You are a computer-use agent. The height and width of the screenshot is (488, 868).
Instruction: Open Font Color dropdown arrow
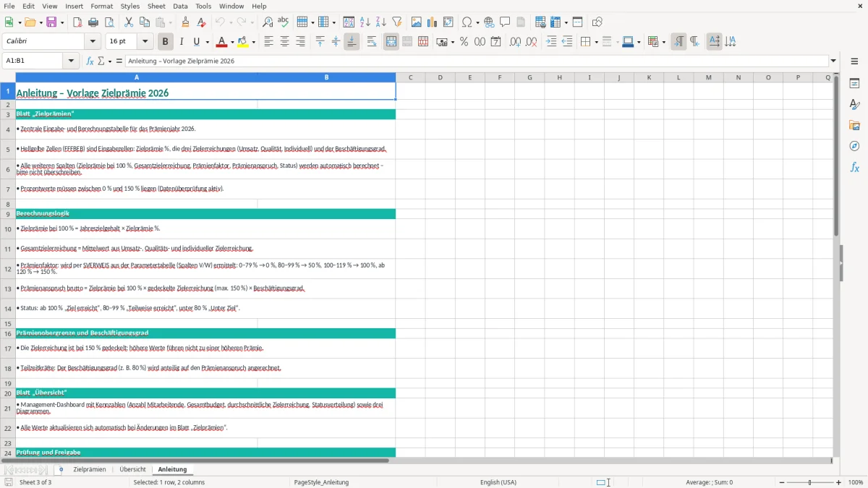tap(232, 42)
